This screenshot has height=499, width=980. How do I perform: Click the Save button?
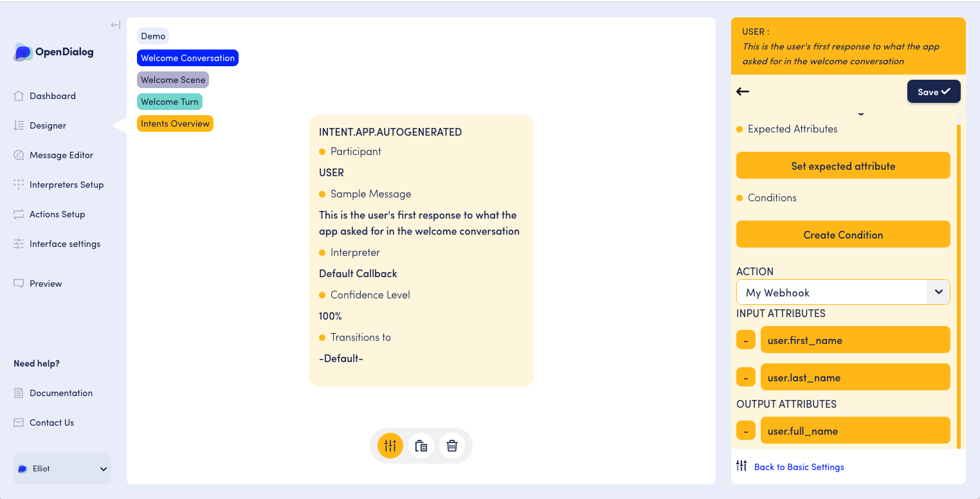pyautogui.click(x=934, y=91)
